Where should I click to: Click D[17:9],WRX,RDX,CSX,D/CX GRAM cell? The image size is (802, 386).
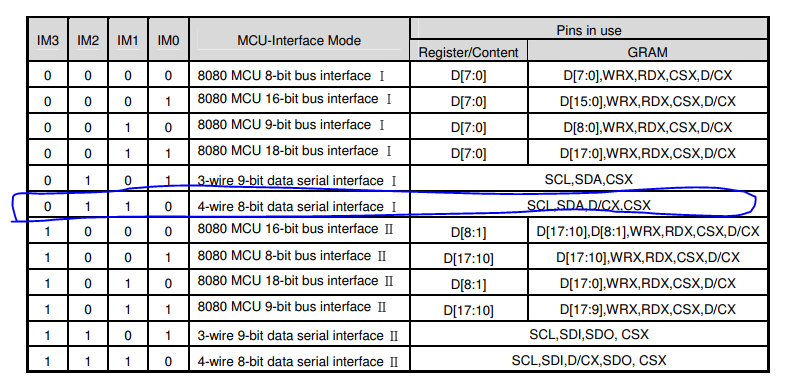[648, 309]
